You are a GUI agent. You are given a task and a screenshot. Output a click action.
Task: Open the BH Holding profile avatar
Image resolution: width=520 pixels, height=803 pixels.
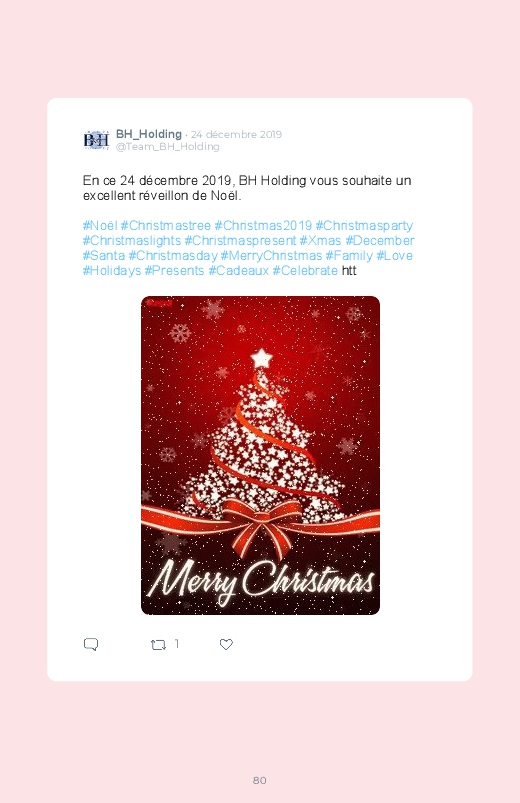point(96,140)
